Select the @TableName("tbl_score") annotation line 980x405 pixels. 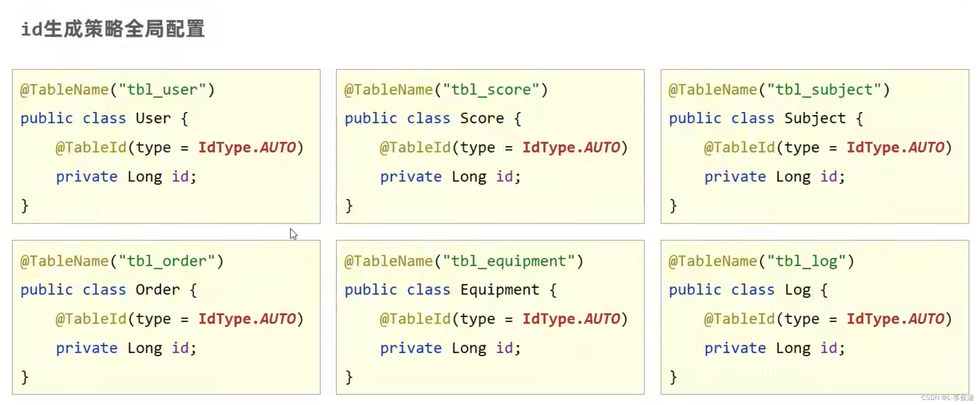446,90
